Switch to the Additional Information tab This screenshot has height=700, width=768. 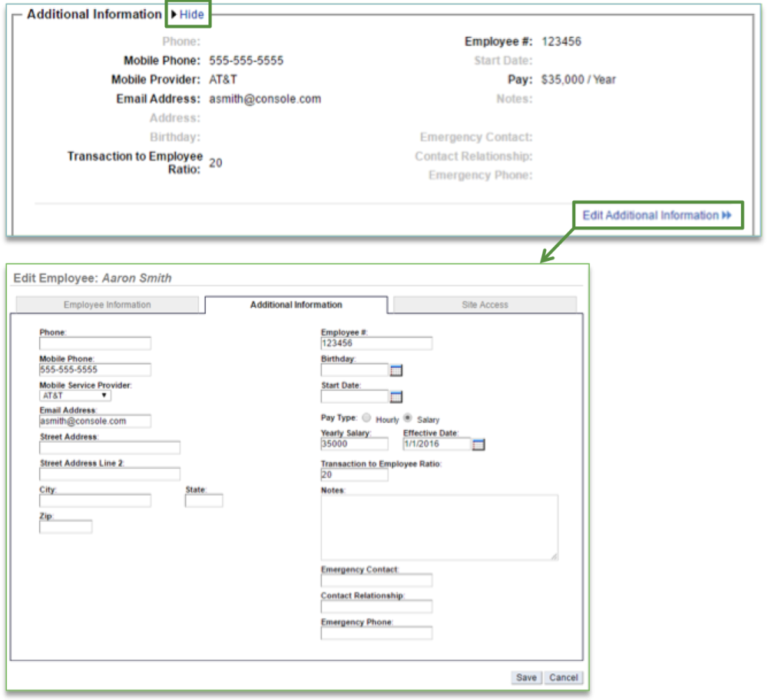[296, 305]
